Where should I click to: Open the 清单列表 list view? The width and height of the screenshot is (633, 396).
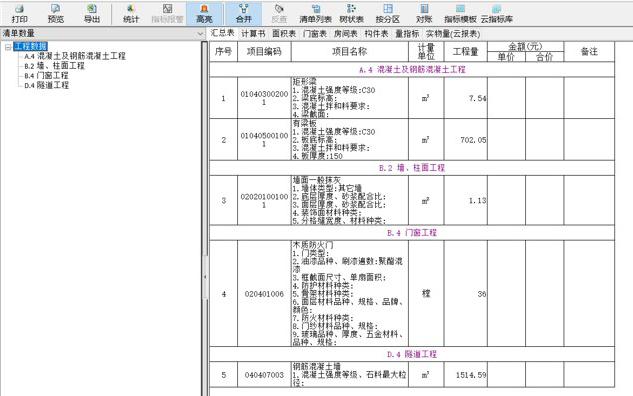[316, 14]
